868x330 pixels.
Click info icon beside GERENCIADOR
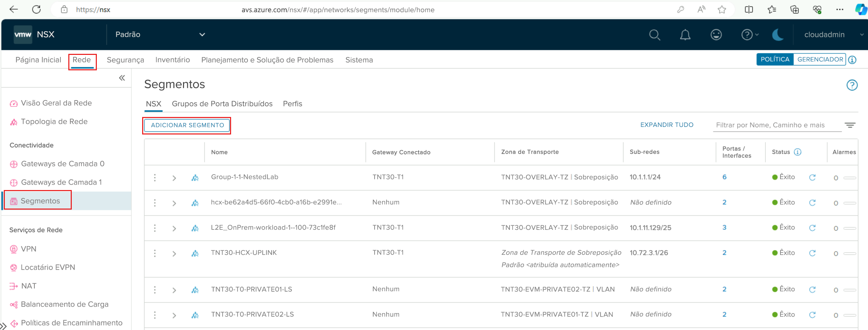[852, 60]
